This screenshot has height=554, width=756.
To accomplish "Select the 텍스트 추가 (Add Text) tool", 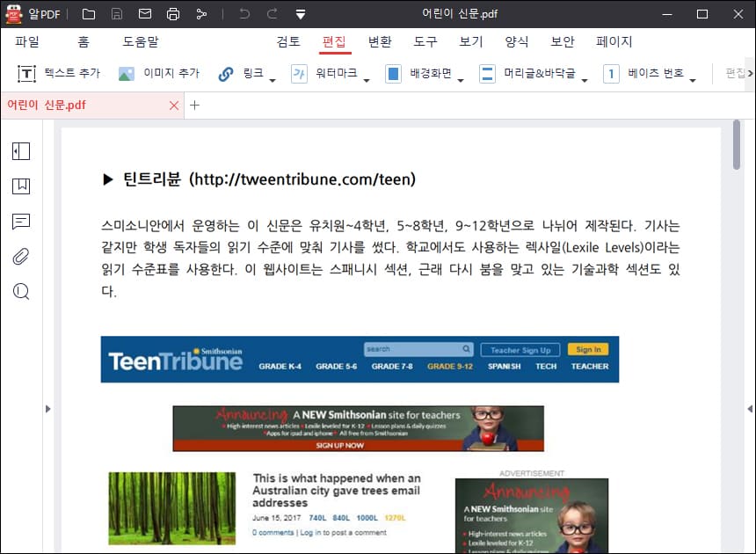I will pyautogui.click(x=55, y=73).
